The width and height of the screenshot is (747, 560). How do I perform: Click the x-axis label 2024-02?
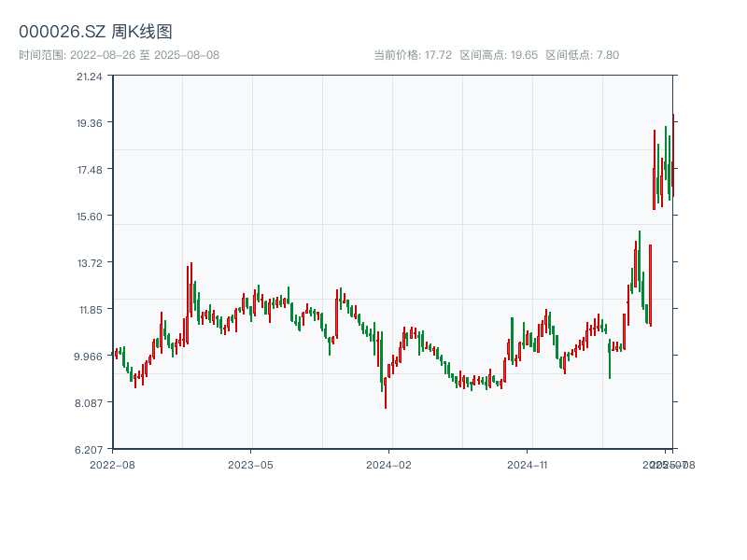point(388,465)
